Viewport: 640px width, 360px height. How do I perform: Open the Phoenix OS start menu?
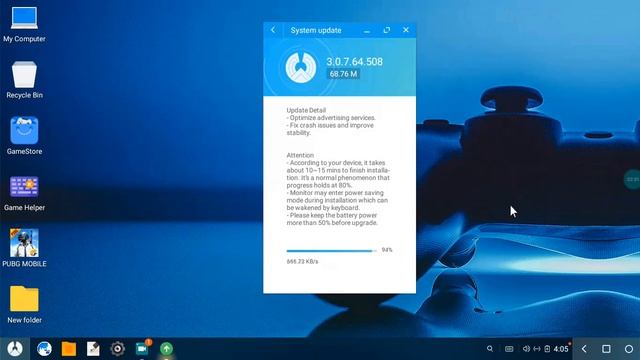[x=15, y=349]
